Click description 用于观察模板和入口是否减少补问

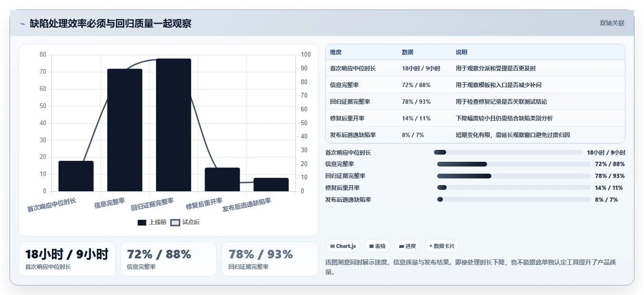498,85
